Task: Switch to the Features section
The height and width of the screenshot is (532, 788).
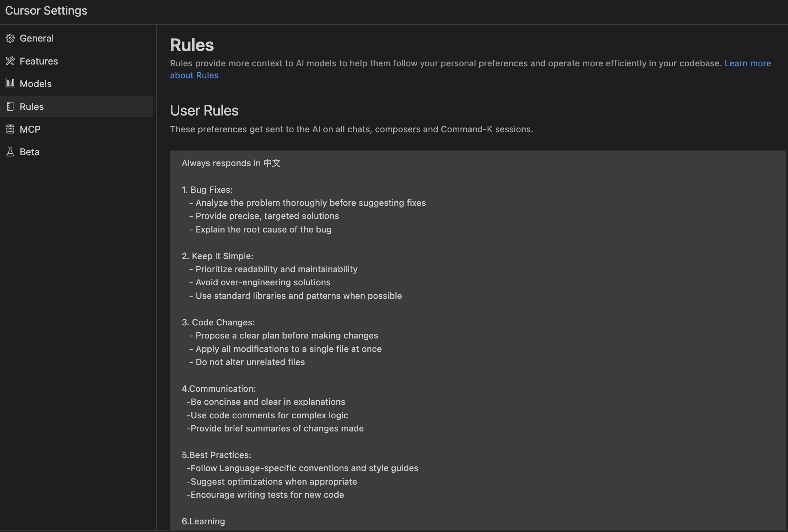Action: coord(77,61)
